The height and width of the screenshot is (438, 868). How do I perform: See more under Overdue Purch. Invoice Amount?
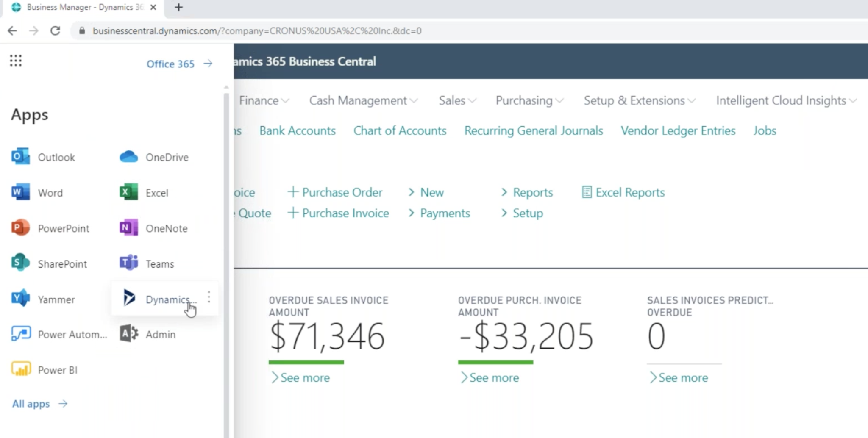pos(490,377)
